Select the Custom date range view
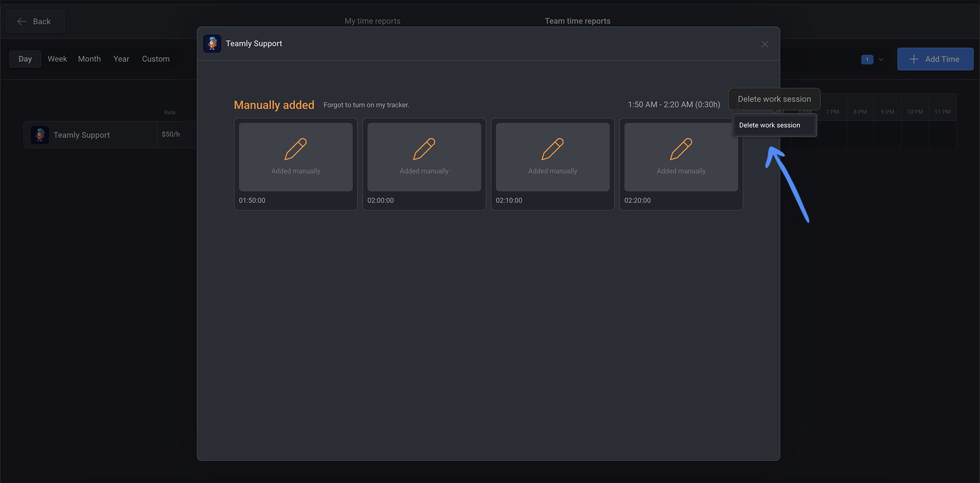 (156, 59)
